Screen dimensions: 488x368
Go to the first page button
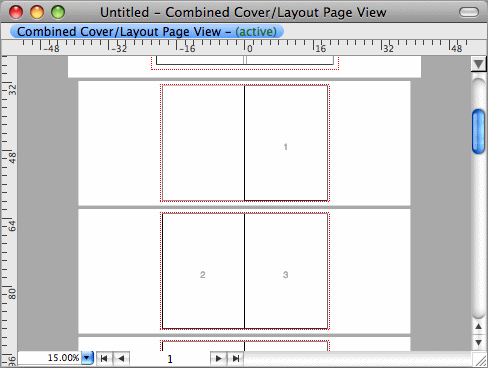[104, 359]
